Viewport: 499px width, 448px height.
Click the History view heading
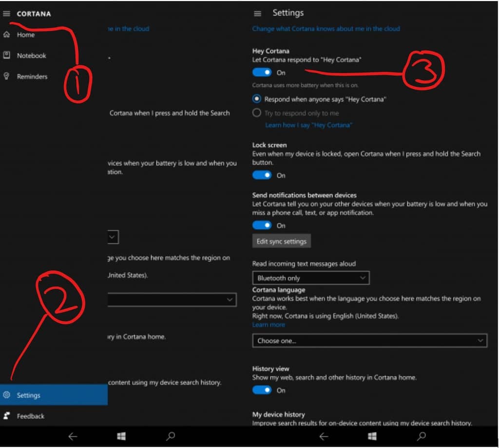click(x=271, y=369)
